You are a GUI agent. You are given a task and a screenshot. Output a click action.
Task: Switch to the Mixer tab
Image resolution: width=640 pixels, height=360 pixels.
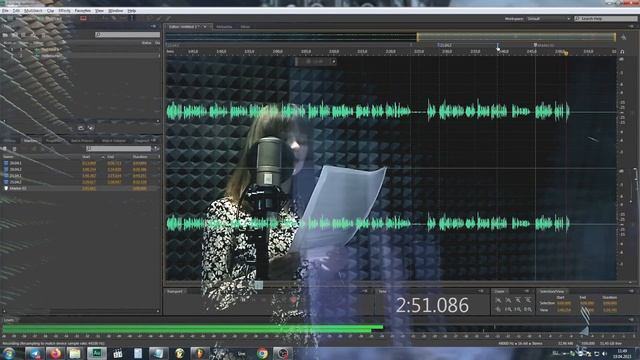(245, 27)
